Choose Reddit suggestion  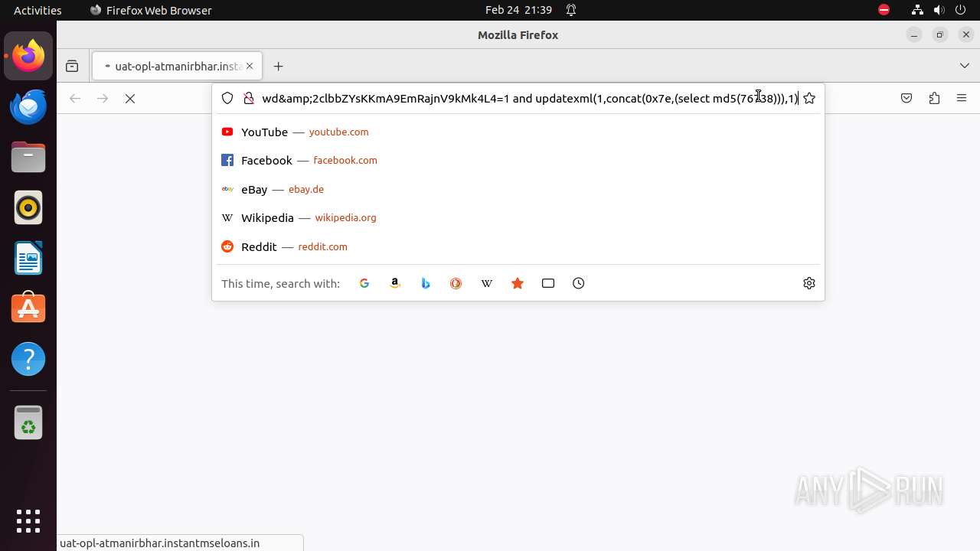(x=518, y=246)
